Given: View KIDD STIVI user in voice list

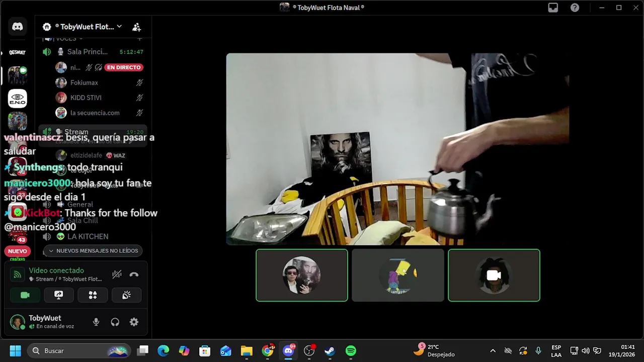Looking at the screenshot, I should (99, 98).
